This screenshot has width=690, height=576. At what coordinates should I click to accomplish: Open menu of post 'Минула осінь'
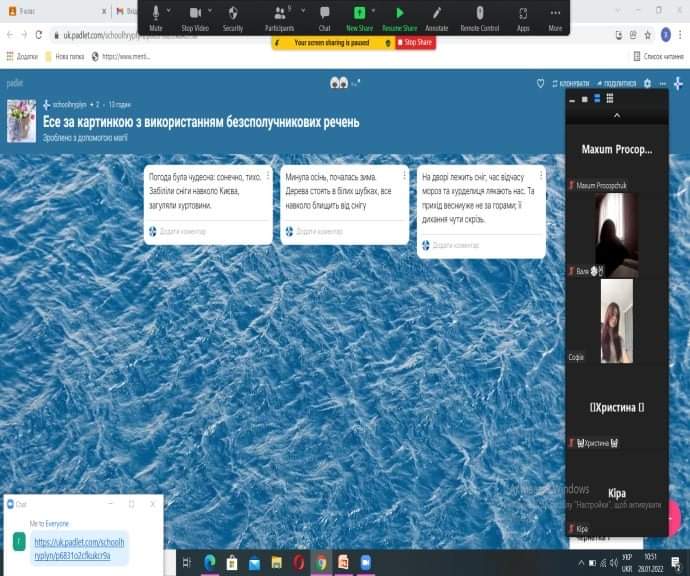(404, 176)
